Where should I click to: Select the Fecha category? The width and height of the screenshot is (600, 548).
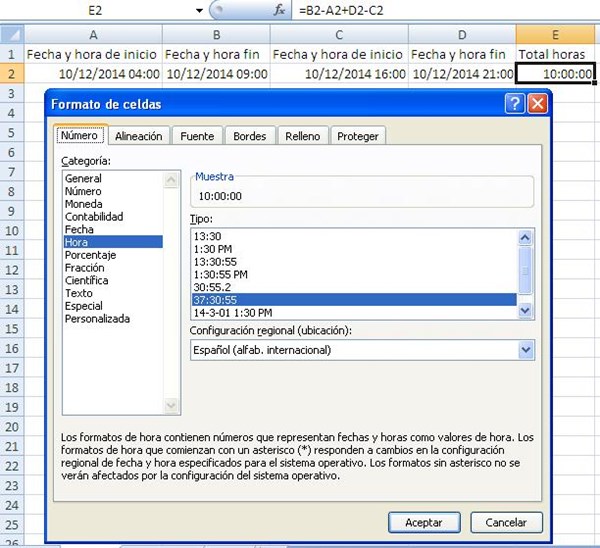113,229
